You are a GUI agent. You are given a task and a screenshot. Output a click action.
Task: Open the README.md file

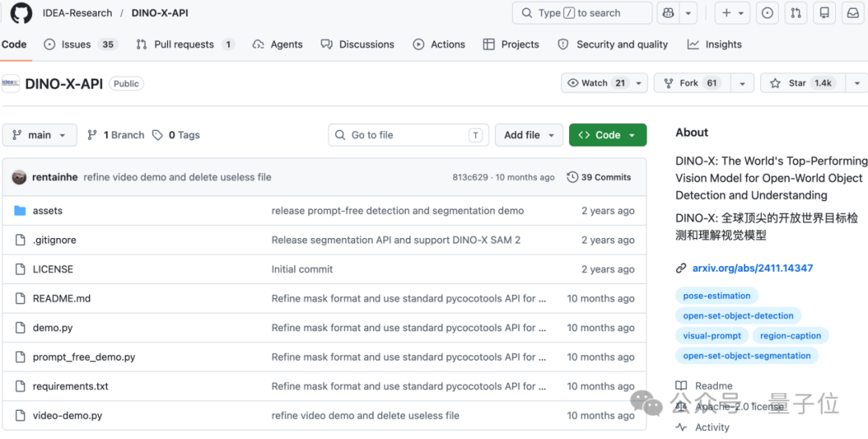pos(61,299)
